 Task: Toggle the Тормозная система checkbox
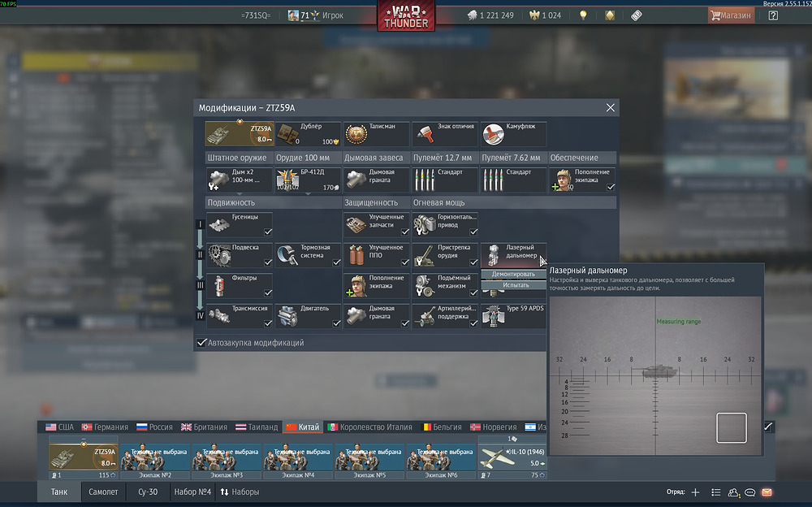pyautogui.click(x=337, y=262)
